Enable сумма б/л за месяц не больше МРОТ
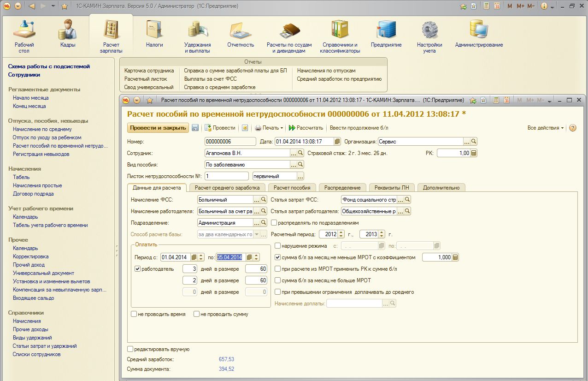This screenshot has height=381, width=588. coord(277,280)
